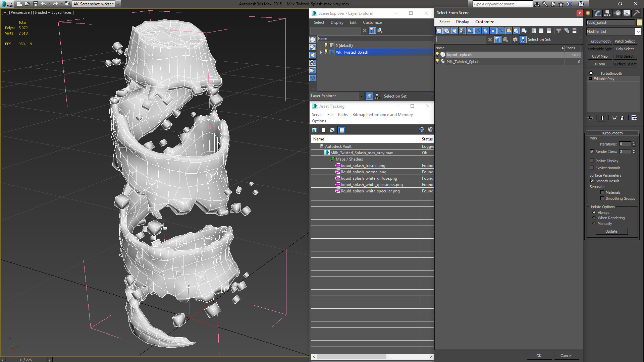644x362 pixels.
Task: Open the Motion command panel tab
Action: (617, 13)
